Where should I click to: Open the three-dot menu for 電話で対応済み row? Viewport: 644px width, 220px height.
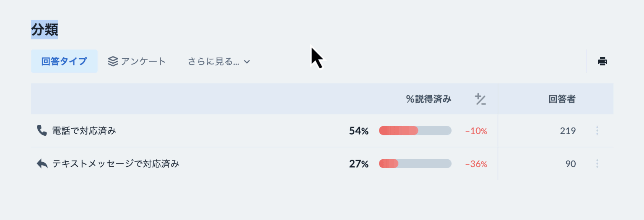[x=597, y=131]
